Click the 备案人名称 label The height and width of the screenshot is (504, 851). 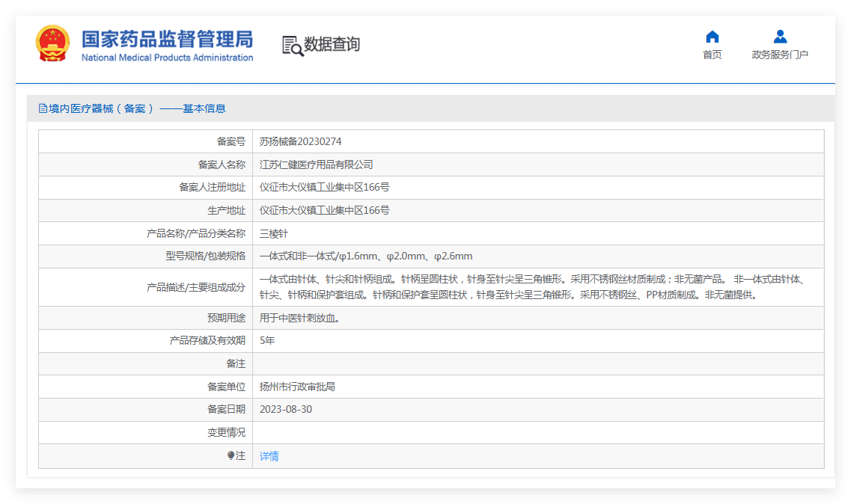pos(222,165)
